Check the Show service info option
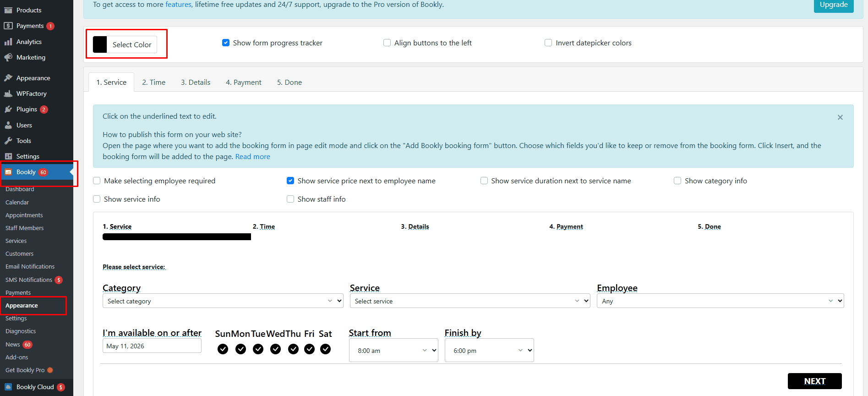868x396 pixels. coord(97,199)
